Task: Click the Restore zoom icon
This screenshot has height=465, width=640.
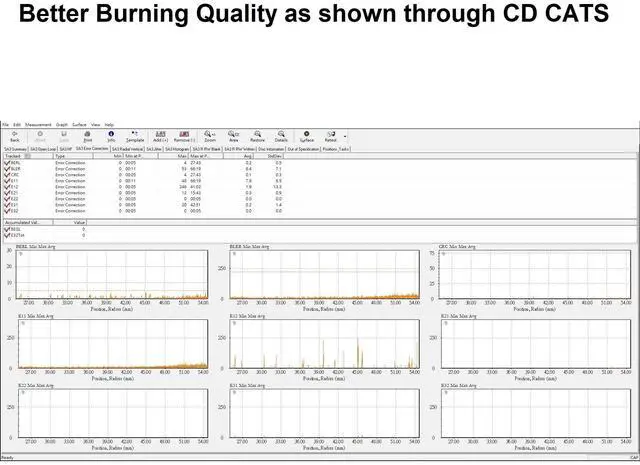Action: pos(257,136)
